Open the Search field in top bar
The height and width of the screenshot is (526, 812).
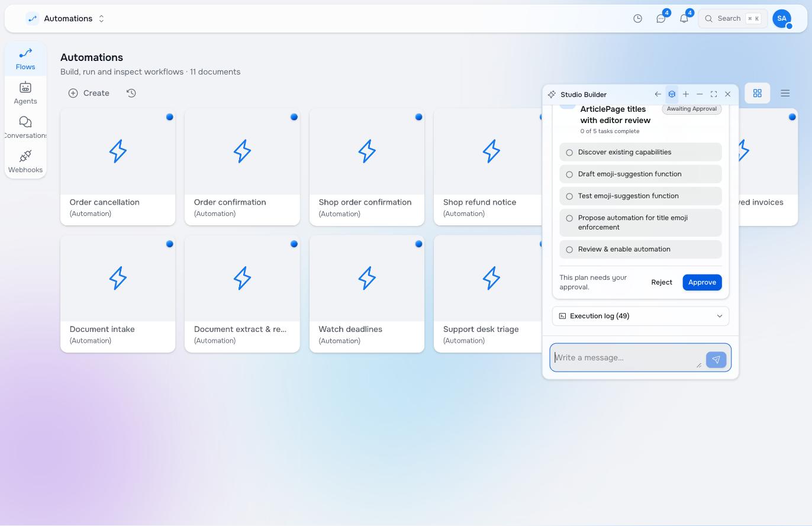coord(733,18)
